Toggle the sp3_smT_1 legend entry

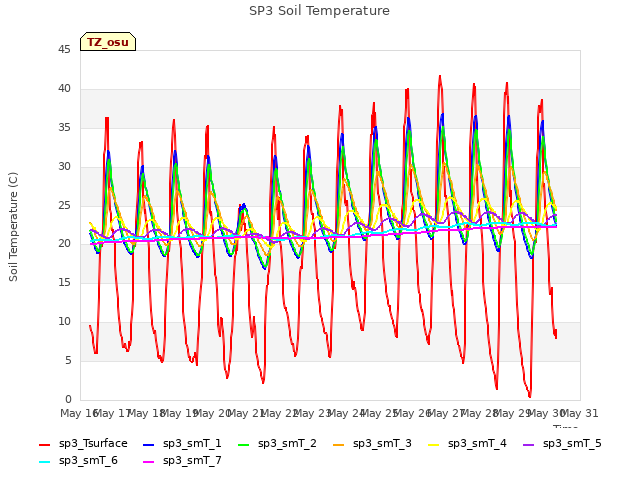pos(182,444)
